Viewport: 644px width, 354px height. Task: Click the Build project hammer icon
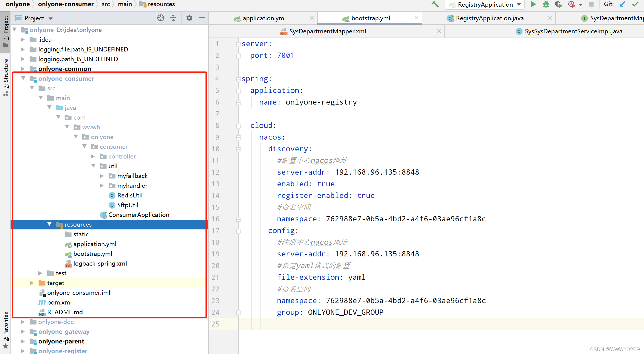click(x=435, y=4)
